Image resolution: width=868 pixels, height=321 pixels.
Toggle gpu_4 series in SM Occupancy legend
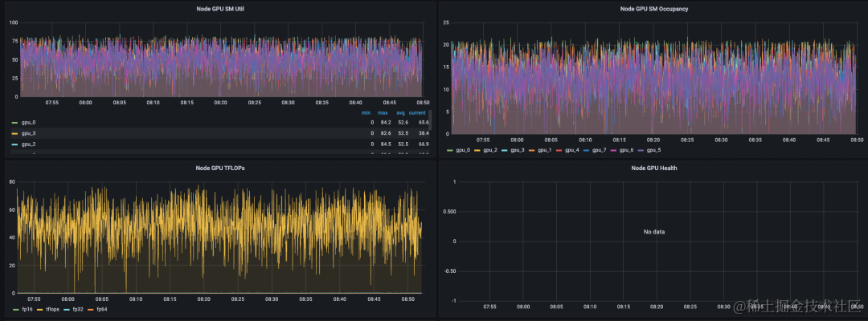click(572, 150)
